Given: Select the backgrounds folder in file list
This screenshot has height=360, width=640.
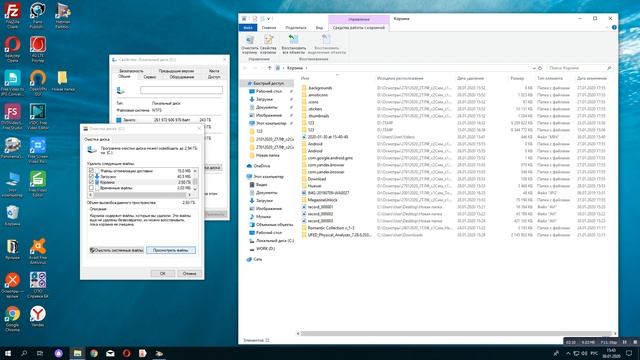Looking at the screenshot, I should 317,88.
